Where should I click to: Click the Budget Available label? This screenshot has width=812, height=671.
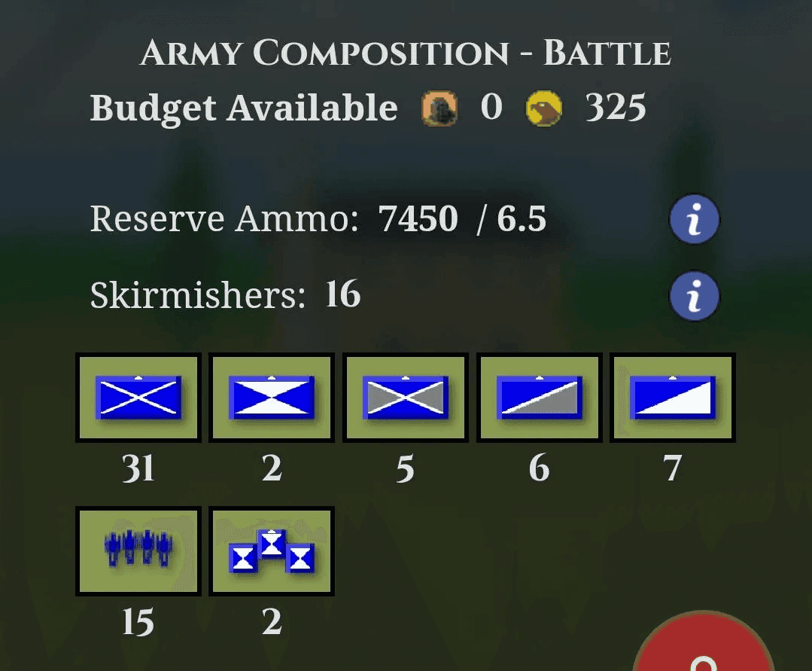243,108
